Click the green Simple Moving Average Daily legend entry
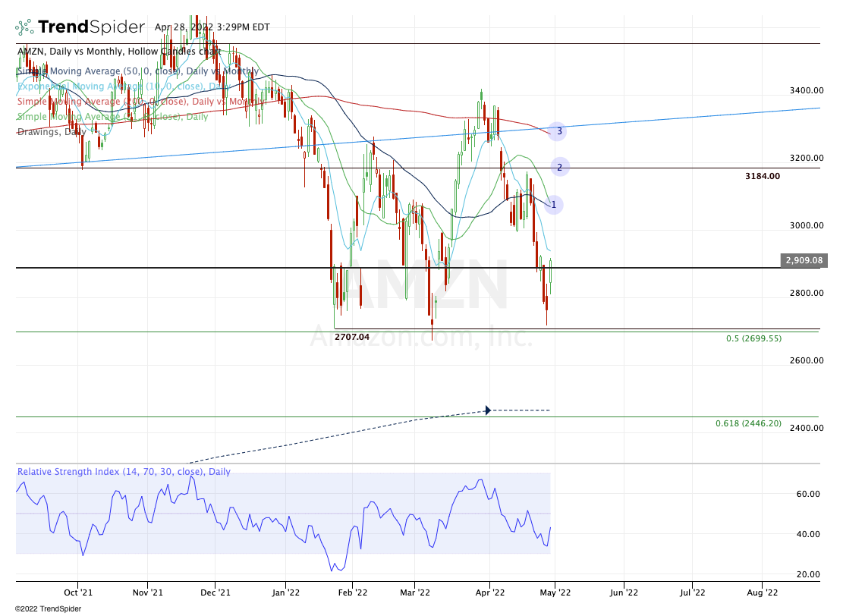The width and height of the screenshot is (843, 616). tap(112, 116)
